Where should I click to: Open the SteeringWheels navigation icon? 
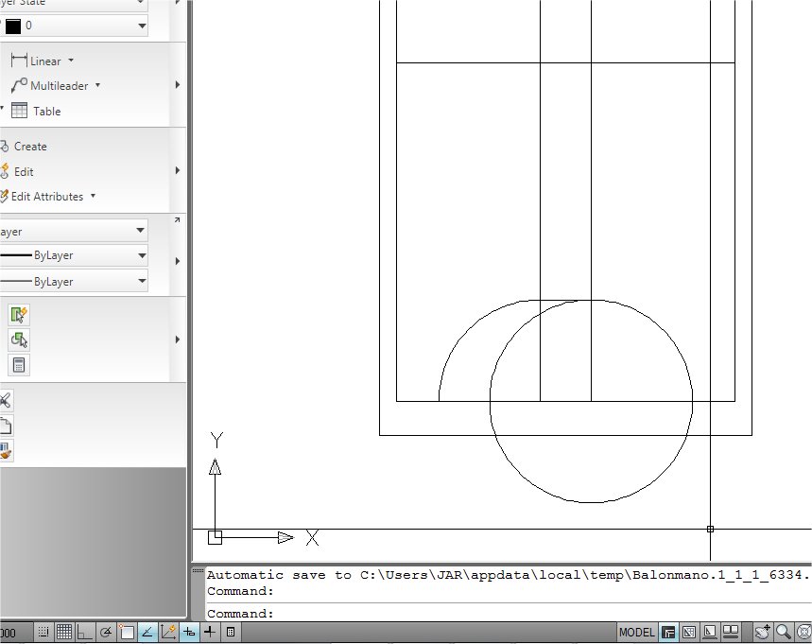click(803, 633)
